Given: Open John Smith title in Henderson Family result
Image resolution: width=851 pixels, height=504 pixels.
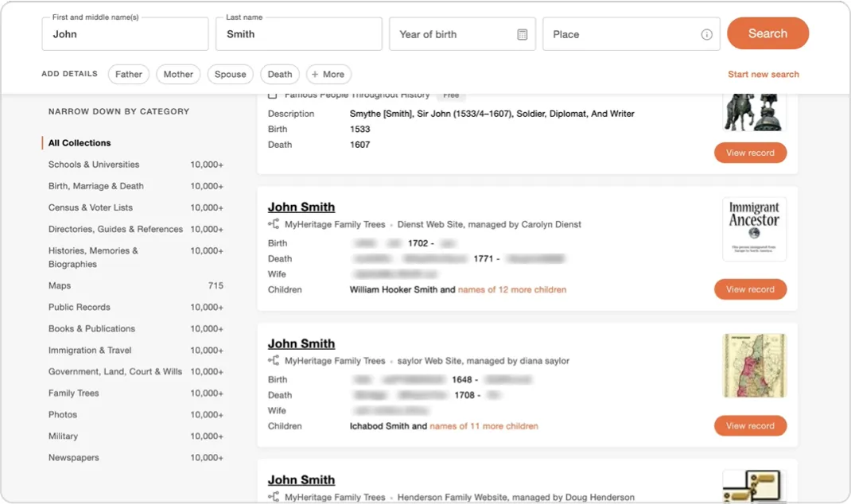Looking at the screenshot, I should [301, 479].
